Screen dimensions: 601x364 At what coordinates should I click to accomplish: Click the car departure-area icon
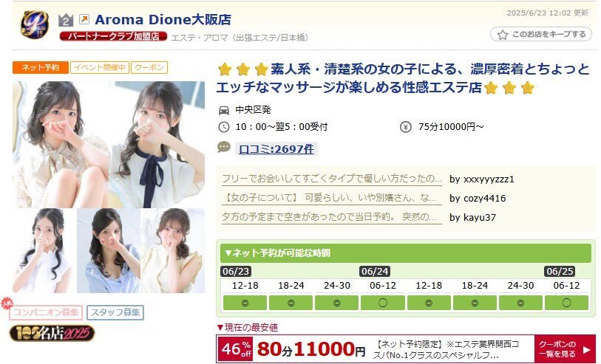(x=224, y=110)
